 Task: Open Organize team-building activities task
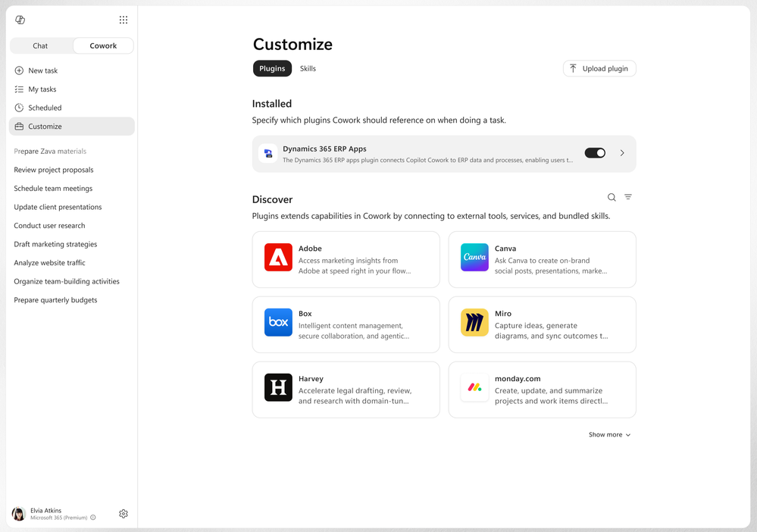pyautogui.click(x=67, y=281)
